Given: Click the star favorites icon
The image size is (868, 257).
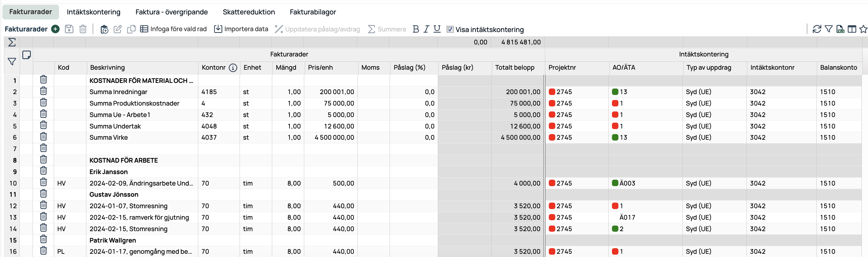Looking at the screenshot, I should [863, 29].
